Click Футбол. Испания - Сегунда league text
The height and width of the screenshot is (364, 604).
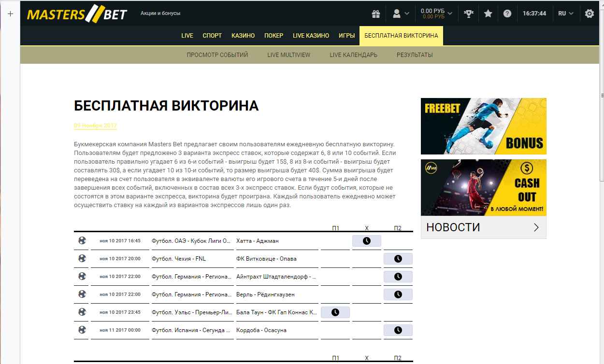(191, 330)
